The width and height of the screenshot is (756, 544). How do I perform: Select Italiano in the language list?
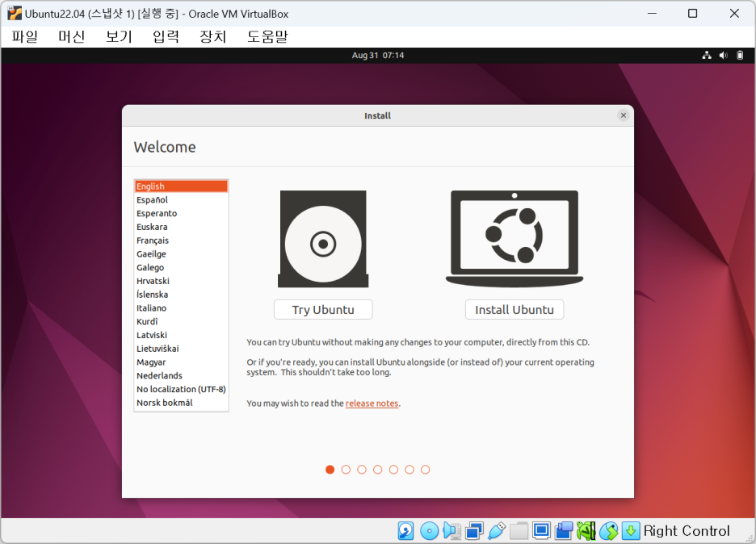pyautogui.click(x=181, y=308)
